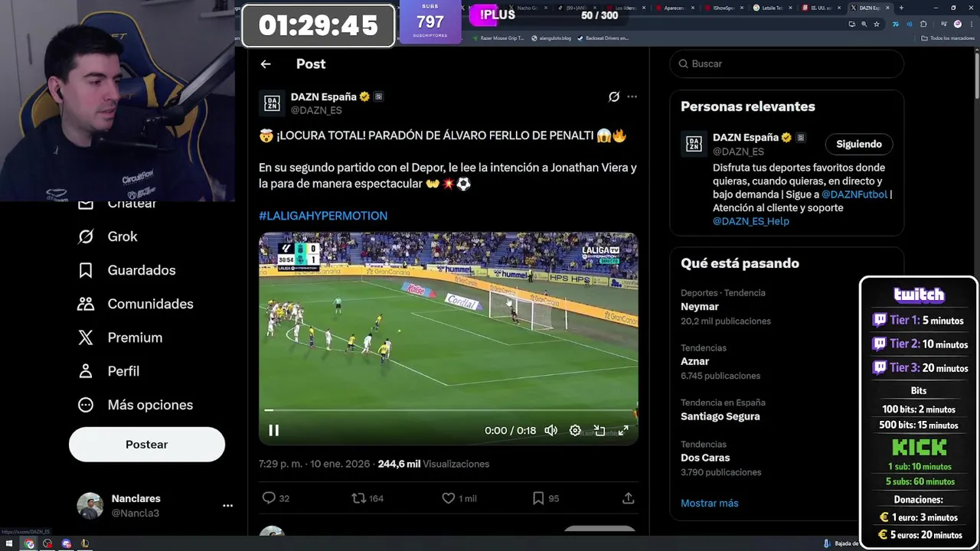980x551 pixels.
Task: Open the Chrome extensions puzzle icon
Action: (923, 24)
